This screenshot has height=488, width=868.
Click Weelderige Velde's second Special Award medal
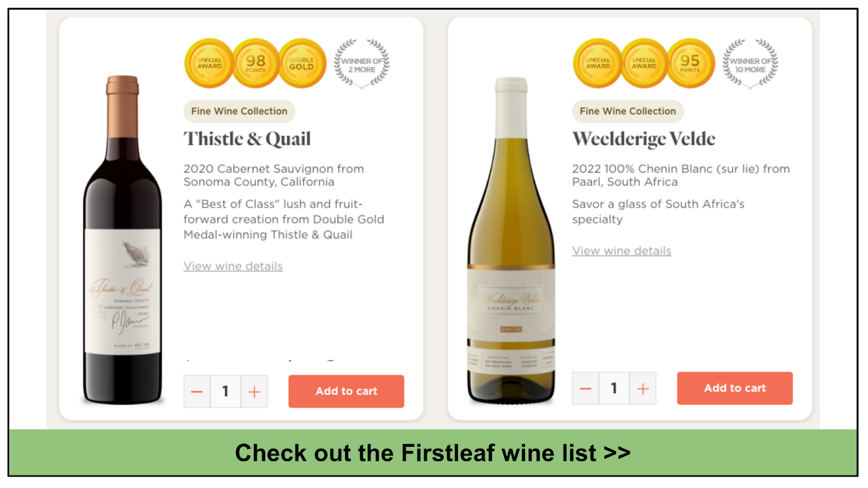pos(644,63)
